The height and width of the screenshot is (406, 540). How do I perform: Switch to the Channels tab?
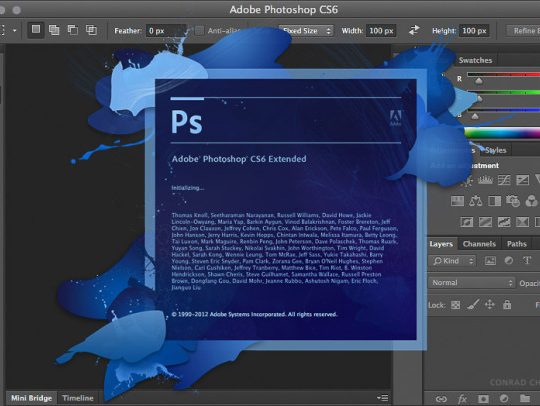pos(479,244)
